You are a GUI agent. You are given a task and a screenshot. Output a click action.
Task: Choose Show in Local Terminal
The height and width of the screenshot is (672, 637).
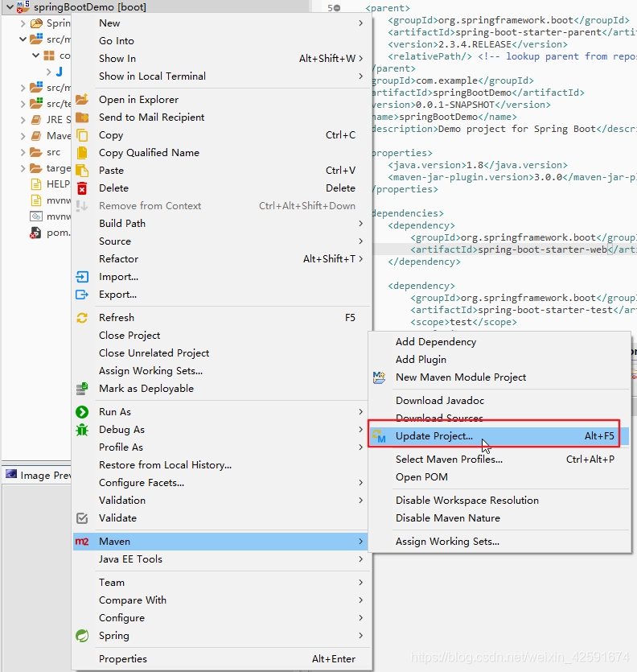coord(152,76)
